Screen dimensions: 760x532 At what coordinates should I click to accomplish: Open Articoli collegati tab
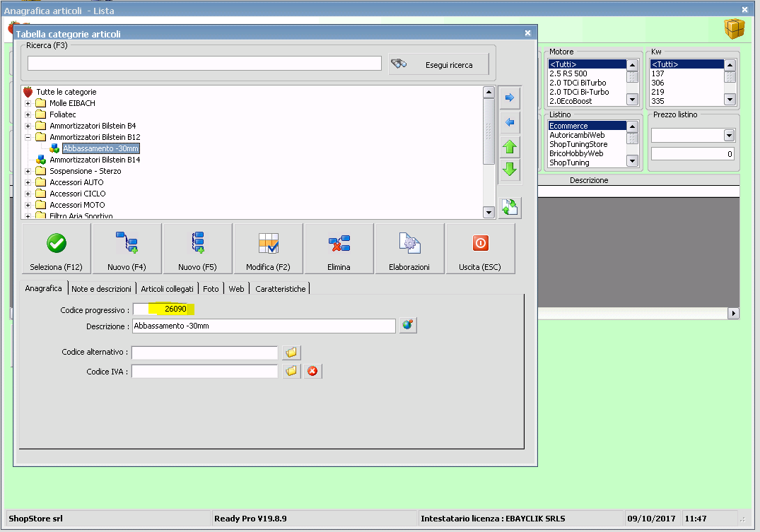click(168, 289)
